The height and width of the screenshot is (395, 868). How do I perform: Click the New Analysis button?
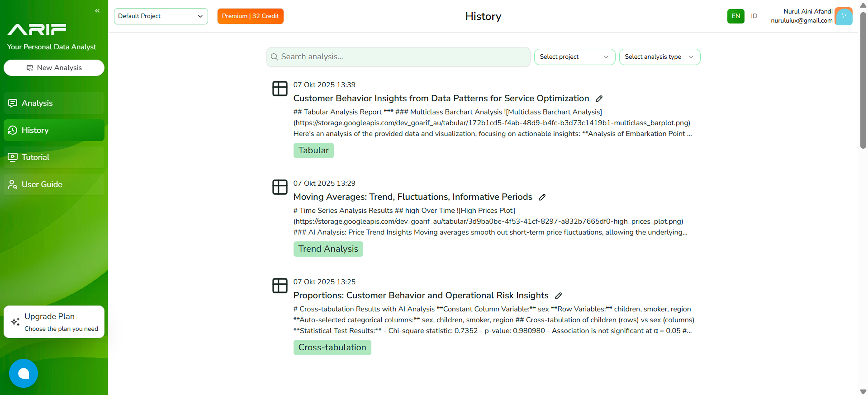click(54, 68)
